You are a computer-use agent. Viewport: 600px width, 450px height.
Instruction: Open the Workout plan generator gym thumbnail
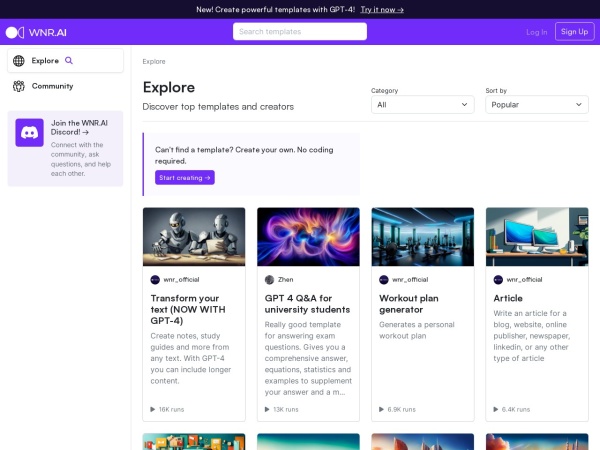point(422,236)
